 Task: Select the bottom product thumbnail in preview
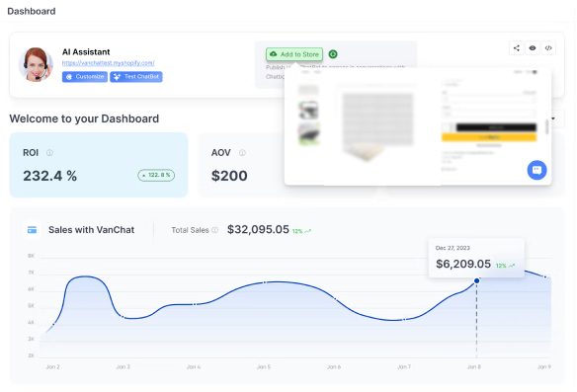pyautogui.click(x=308, y=134)
